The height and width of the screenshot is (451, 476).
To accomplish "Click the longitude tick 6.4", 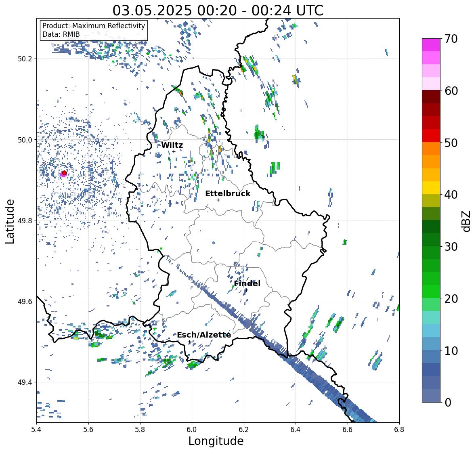I will coord(296,429).
